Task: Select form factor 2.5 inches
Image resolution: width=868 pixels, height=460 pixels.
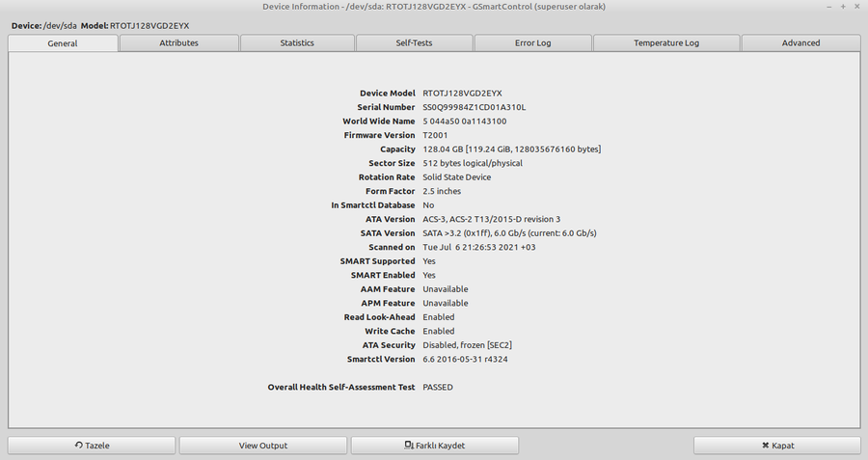Action: [x=442, y=191]
